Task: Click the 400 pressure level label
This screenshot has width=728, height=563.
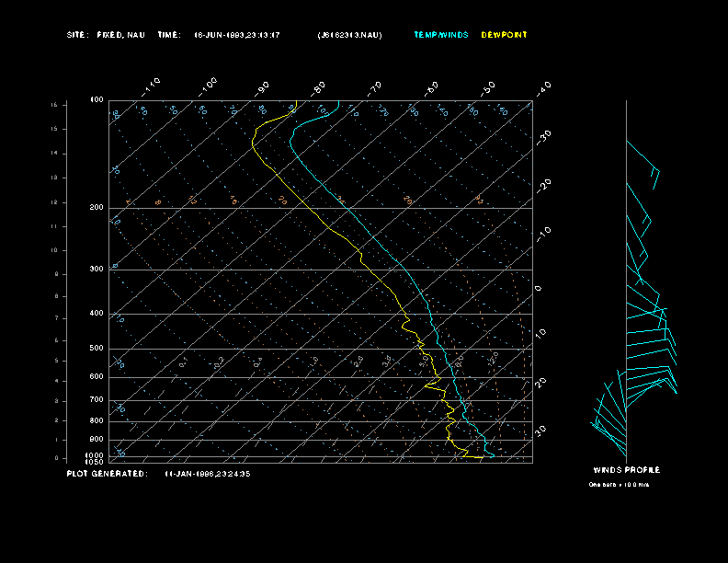Action: (97, 314)
